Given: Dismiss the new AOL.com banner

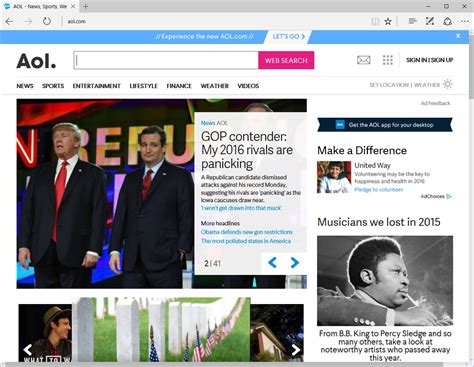Looking at the screenshot, I should click(x=458, y=36).
